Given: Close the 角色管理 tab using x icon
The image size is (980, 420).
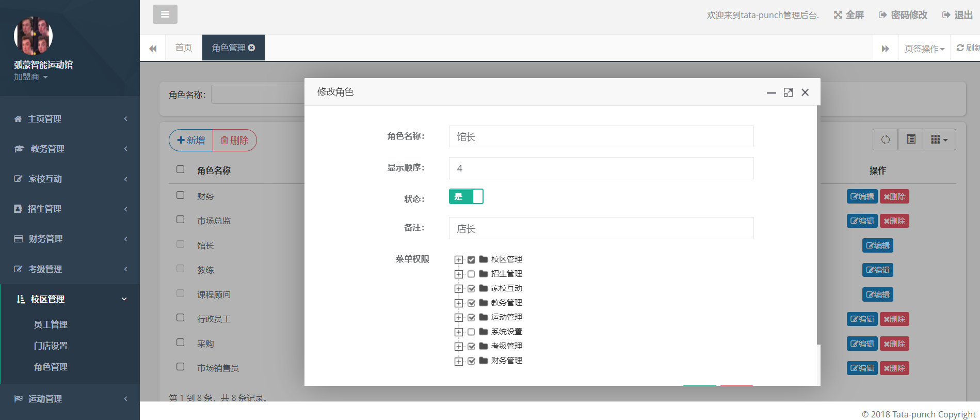Looking at the screenshot, I should pos(252,48).
